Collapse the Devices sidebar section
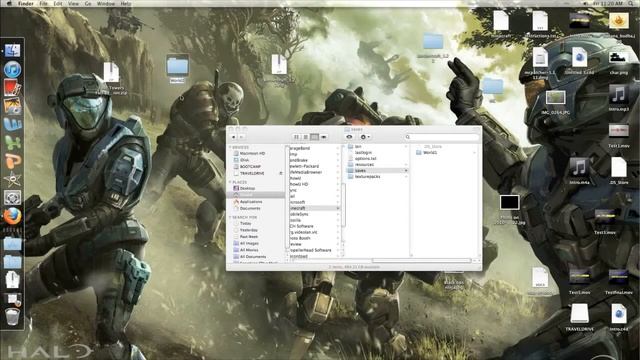 [230, 147]
